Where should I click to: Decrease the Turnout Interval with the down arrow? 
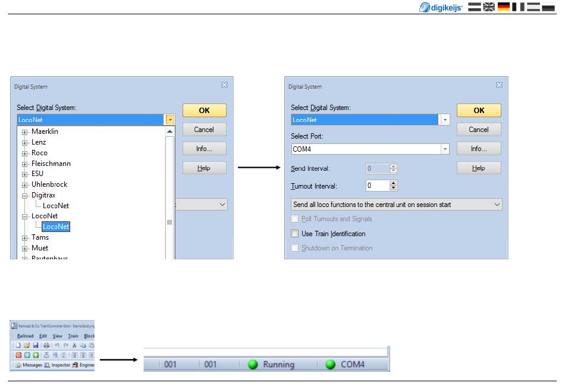point(393,188)
